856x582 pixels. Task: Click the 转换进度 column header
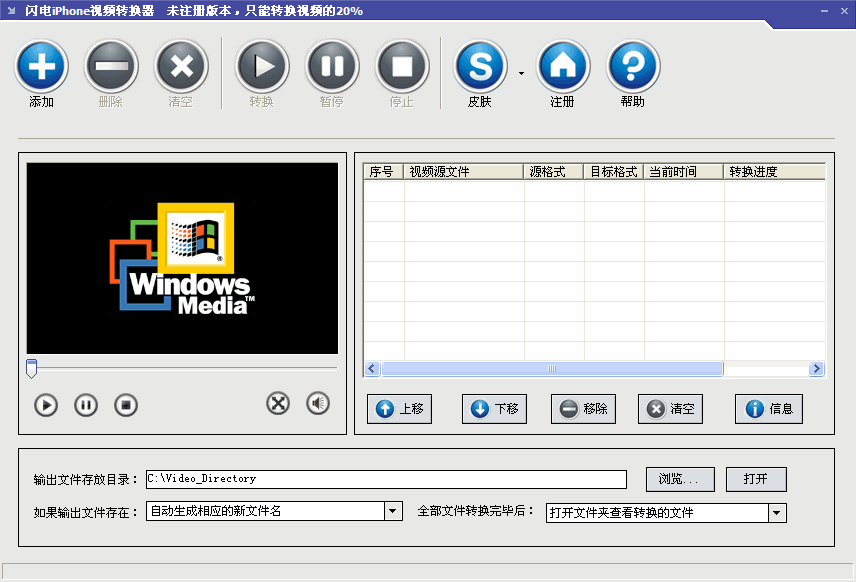(774, 172)
